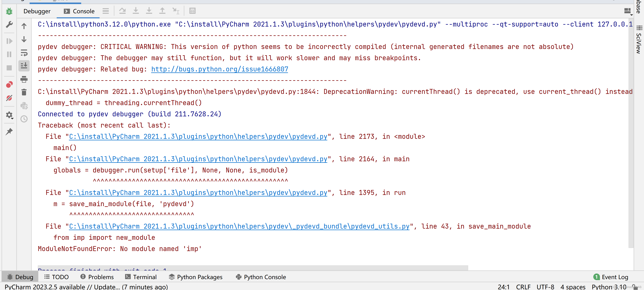Open the 4 spaces indent dropdown
Viewport: 644px width, 290px height.
[573, 287]
